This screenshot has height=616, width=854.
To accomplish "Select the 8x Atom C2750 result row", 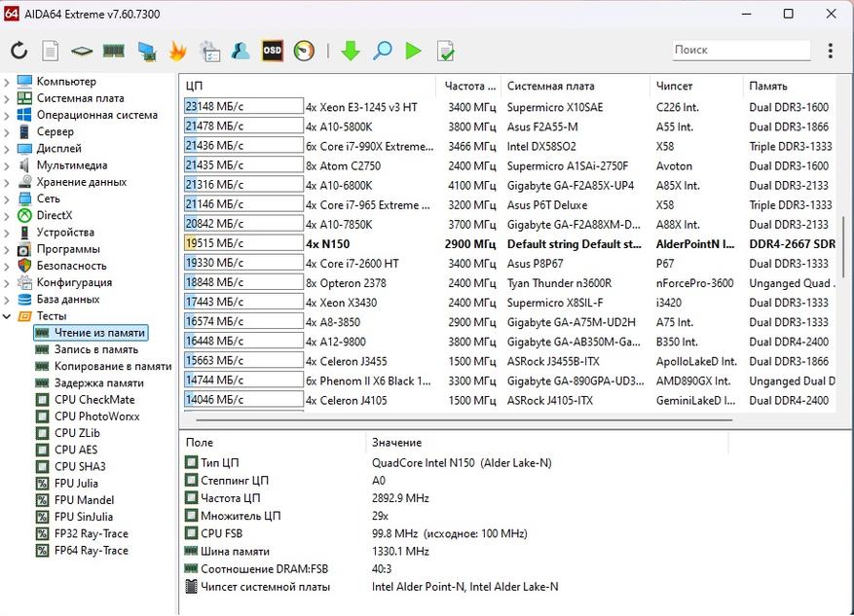I will [509, 166].
